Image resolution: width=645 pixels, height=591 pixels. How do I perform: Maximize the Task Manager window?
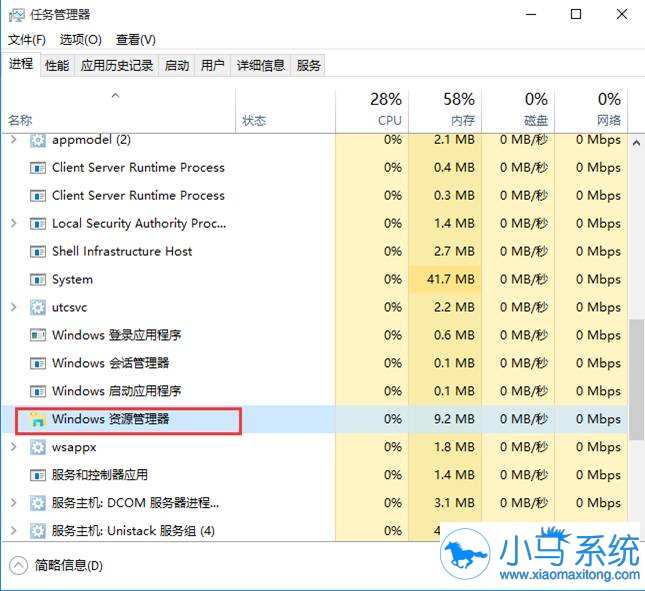coord(576,15)
